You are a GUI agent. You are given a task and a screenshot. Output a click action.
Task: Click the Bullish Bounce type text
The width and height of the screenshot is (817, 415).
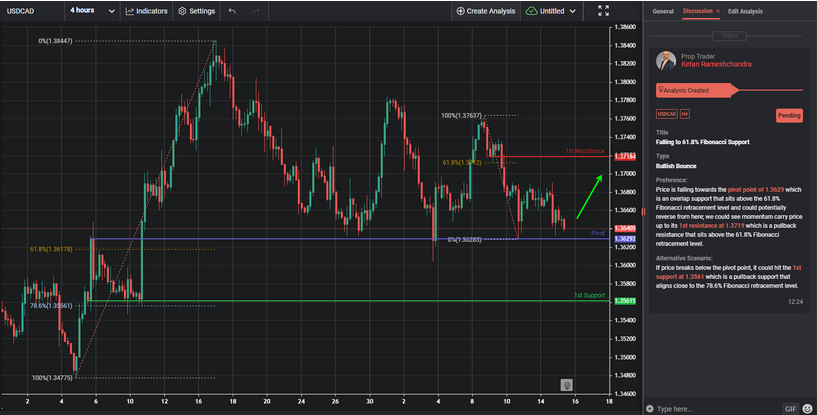tap(676, 166)
